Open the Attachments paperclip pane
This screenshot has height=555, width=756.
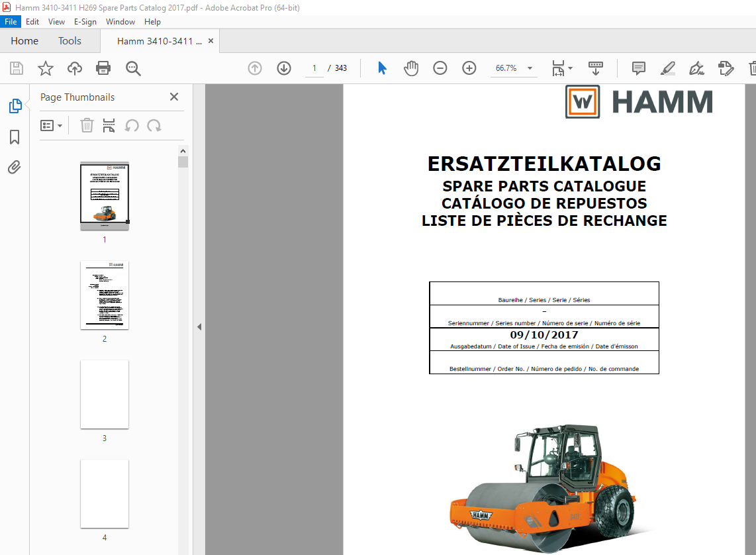[15, 168]
